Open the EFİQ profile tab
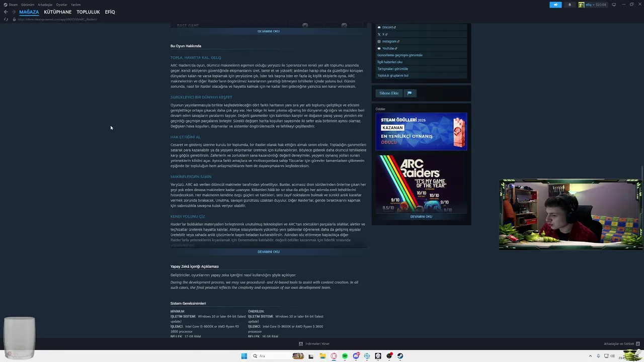This screenshot has height=362, width=644. (x=110, y=12)
